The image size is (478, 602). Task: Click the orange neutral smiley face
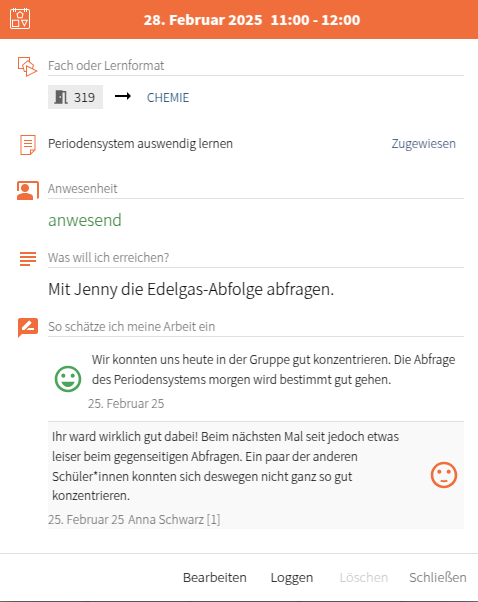point(444,475)
